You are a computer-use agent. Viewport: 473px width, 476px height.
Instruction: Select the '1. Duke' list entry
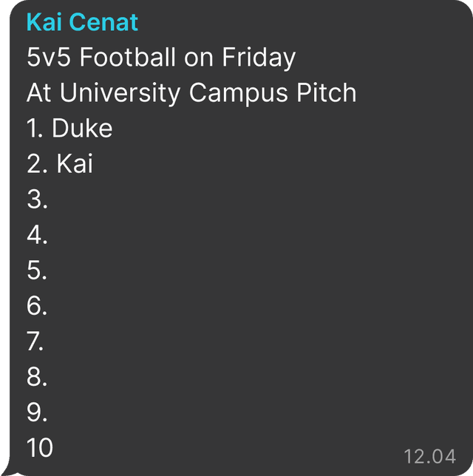[x=69, y=129]
